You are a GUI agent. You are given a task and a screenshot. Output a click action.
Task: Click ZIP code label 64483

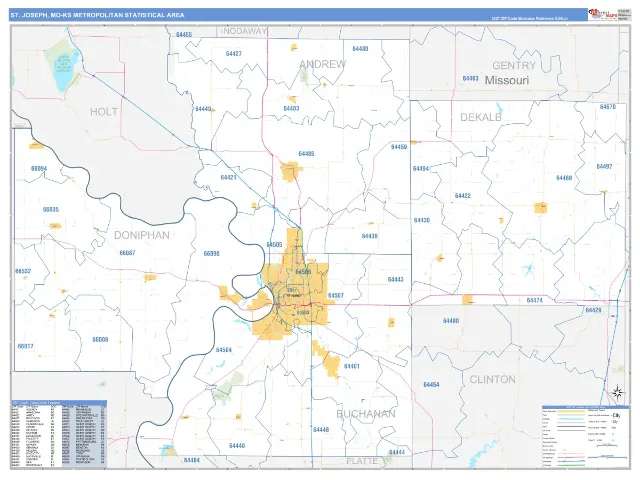click(291, 109)
